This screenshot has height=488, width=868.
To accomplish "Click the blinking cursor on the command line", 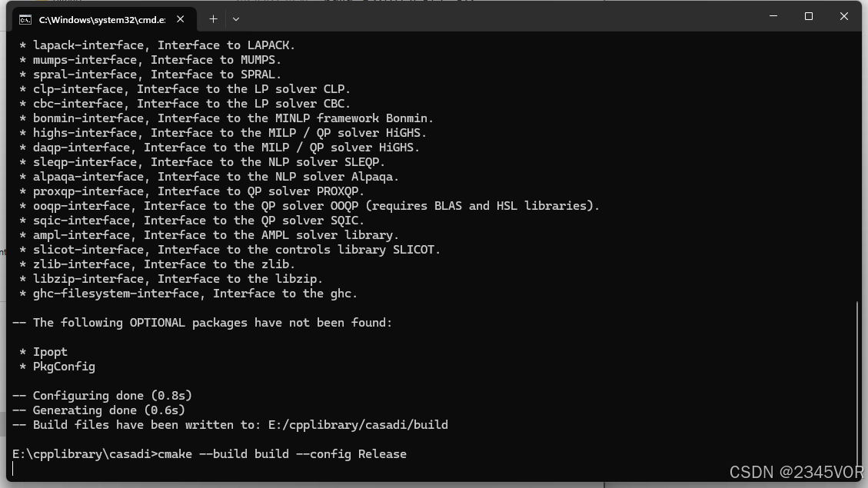I will (x=14, y=467).
